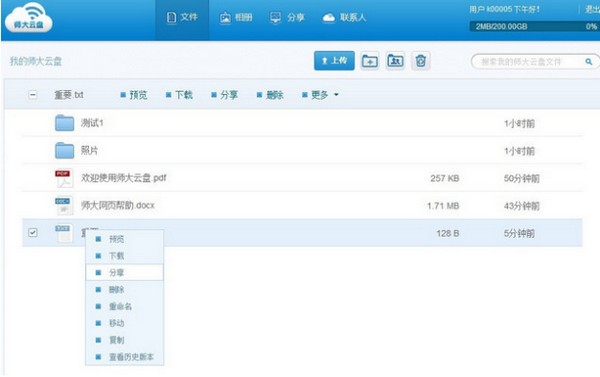Image resolution: width=600 pixels, height=377 pixels.
Task: Click the search magnifier icon
Action: [x=589, y=62]
